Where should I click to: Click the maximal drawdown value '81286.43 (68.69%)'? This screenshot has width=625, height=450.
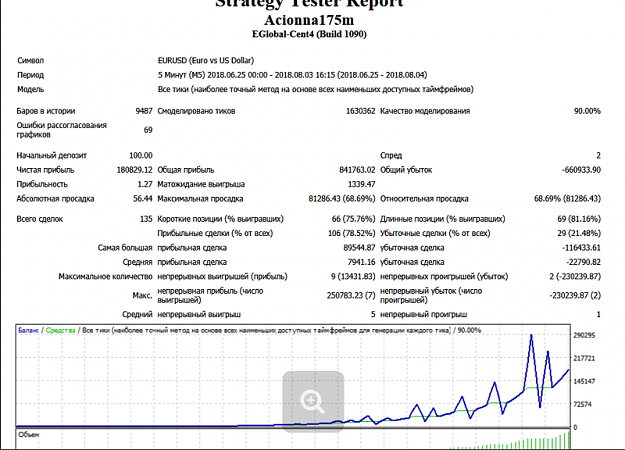(342, 198)
